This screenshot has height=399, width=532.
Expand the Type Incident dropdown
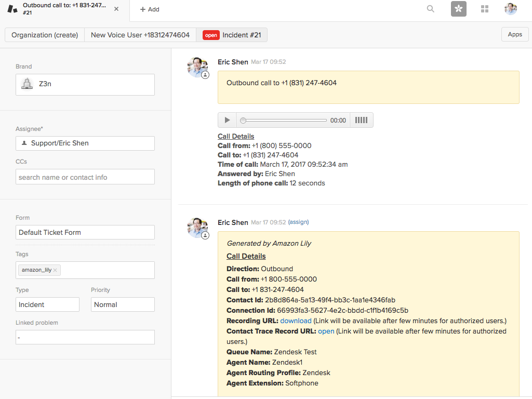47,304
